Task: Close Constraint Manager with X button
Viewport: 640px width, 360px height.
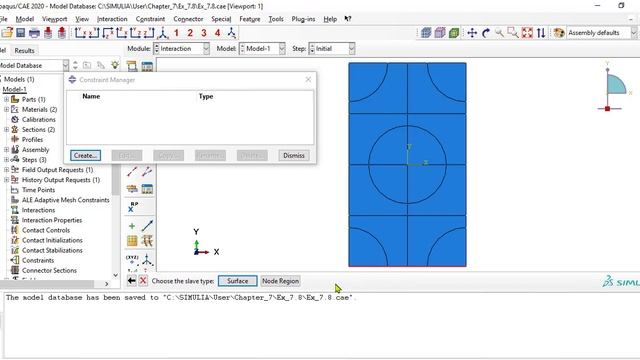Action: coord(308,80)
